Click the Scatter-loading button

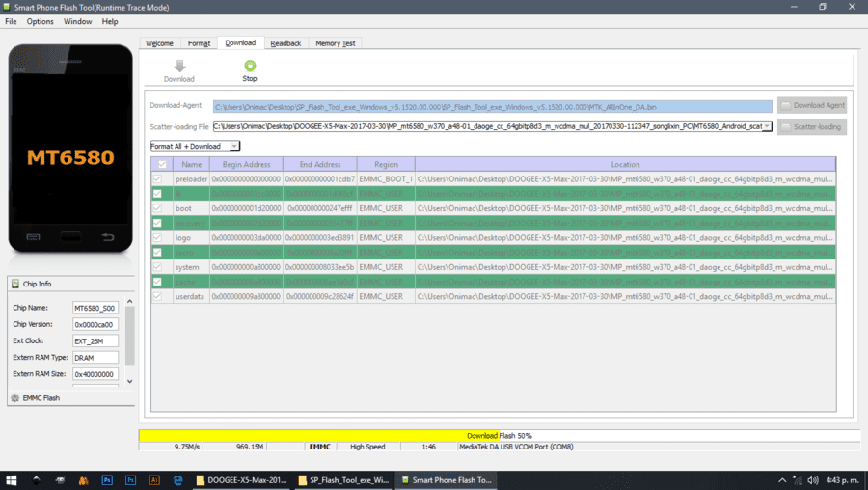point(811,126)
